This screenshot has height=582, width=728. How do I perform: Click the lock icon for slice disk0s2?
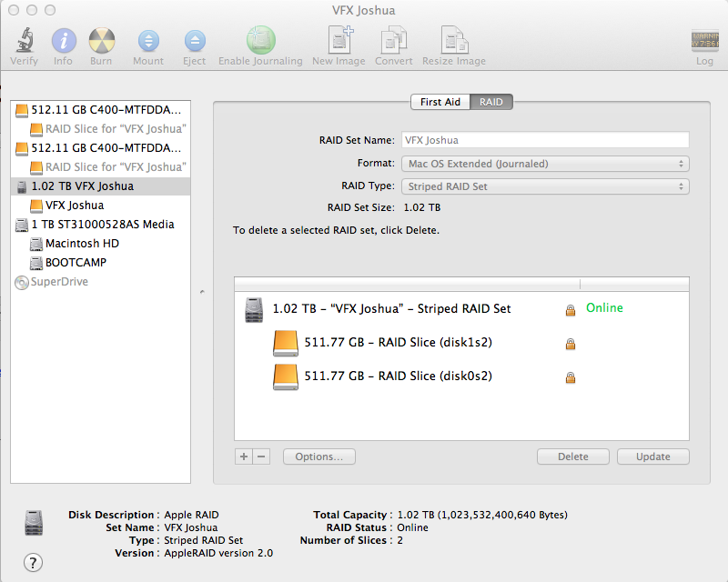(x=571, y=377)
